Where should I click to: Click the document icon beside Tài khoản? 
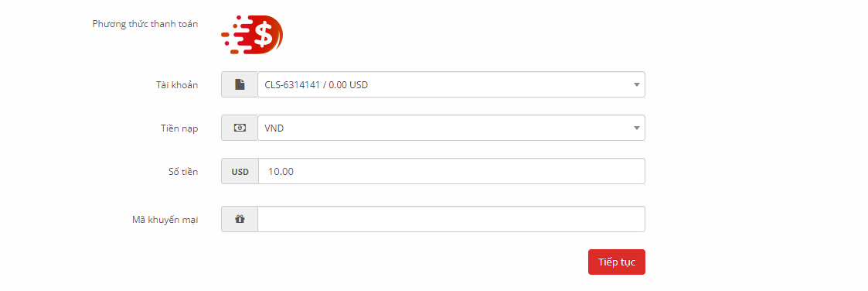point(239,85)
